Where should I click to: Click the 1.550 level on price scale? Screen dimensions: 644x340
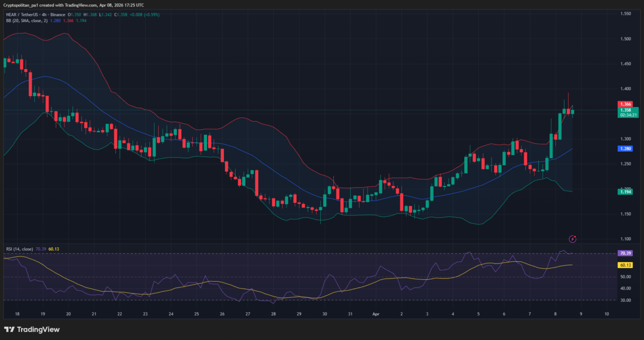pos(625,13)
